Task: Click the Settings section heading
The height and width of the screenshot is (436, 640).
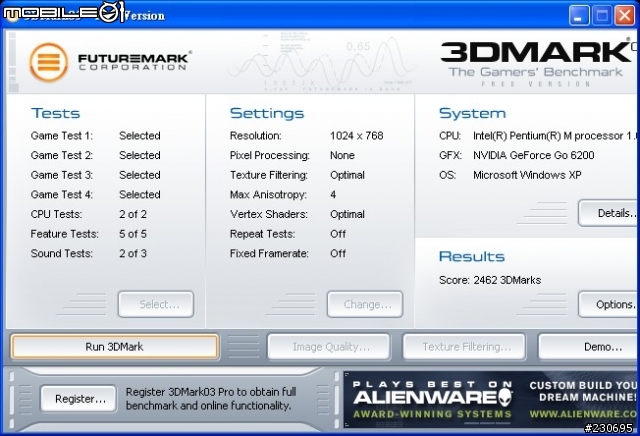Action: pyautogui.click(x=267, y=113)
